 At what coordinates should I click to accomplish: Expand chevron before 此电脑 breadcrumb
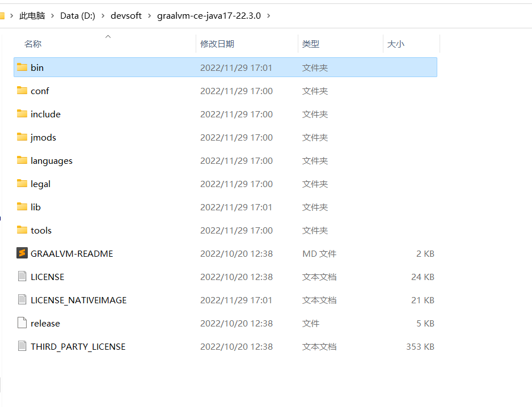11,16
